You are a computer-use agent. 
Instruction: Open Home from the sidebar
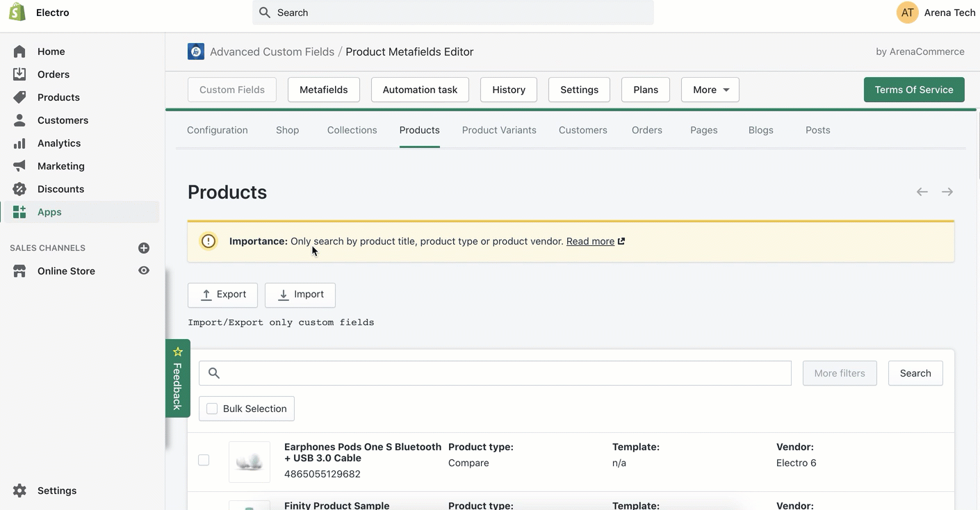tap(51, 51)
